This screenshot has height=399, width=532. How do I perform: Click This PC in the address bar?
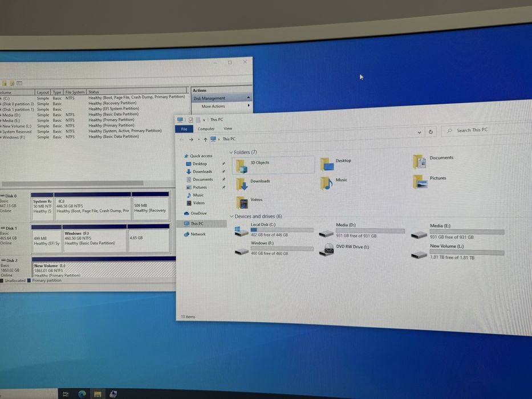tap(229, 139)
